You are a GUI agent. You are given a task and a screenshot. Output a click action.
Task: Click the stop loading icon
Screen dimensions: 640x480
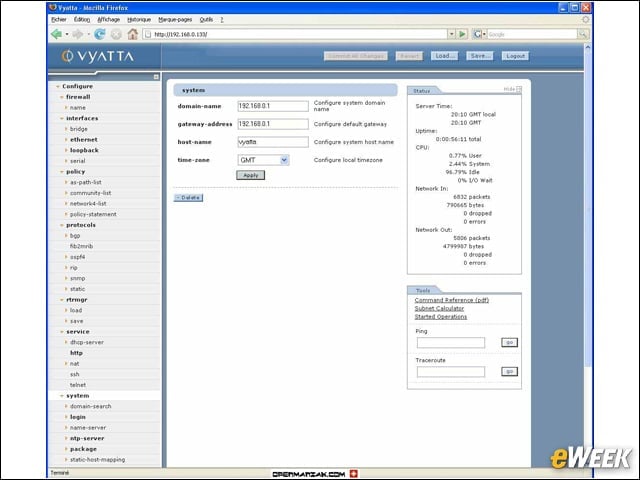click(x=116, y=34)
